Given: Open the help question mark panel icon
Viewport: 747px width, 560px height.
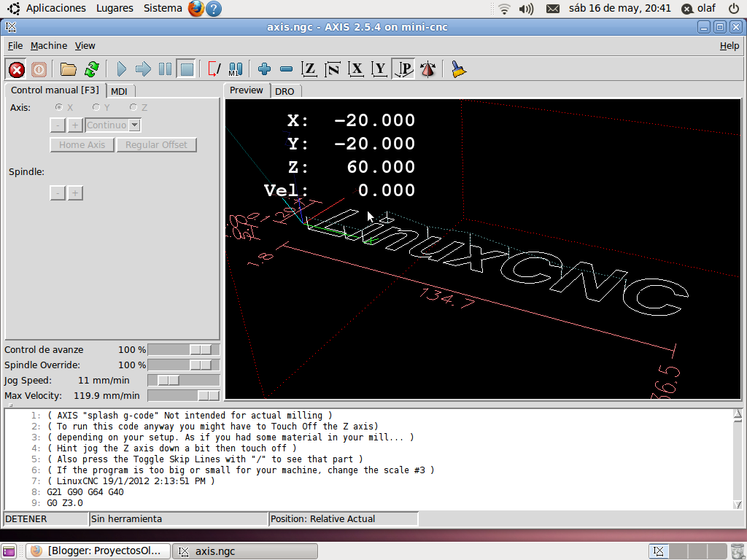Looking at the screenshot, I should (214, 9).
